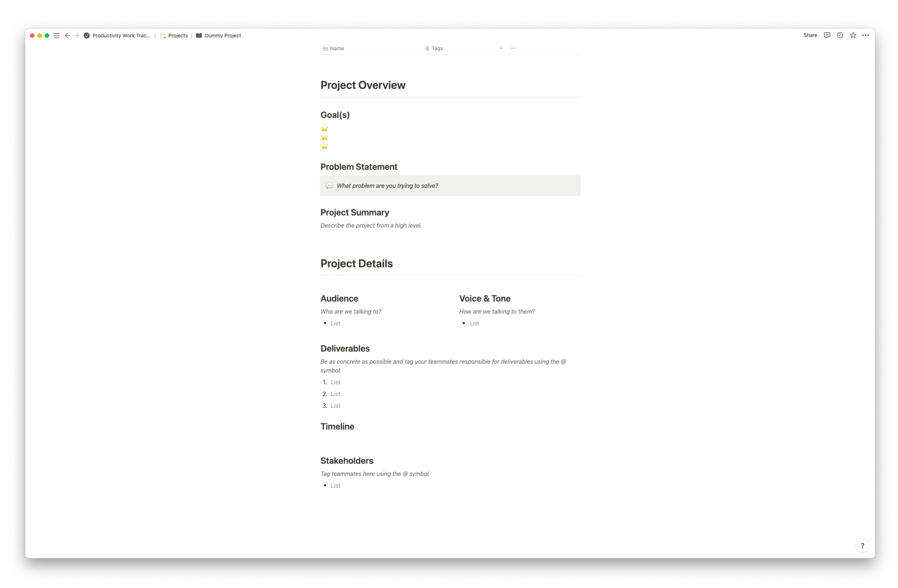Click Deliverables list item 1
Screen dimensions: 898x588
(x=335, y=382)
